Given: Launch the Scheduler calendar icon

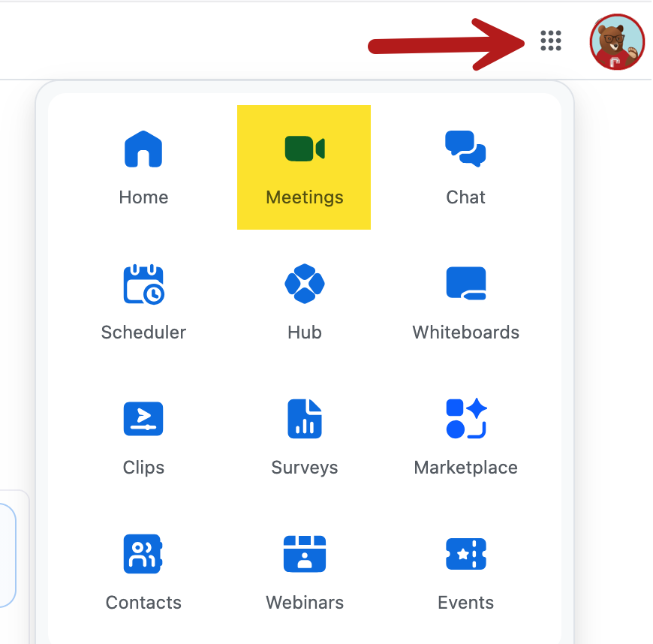Looking at the screenshot, I should (143, 284).
